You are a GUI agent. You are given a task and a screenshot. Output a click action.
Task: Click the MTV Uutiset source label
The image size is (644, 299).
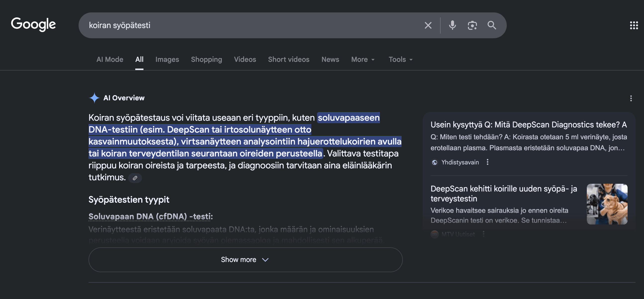tap(458, 234)
